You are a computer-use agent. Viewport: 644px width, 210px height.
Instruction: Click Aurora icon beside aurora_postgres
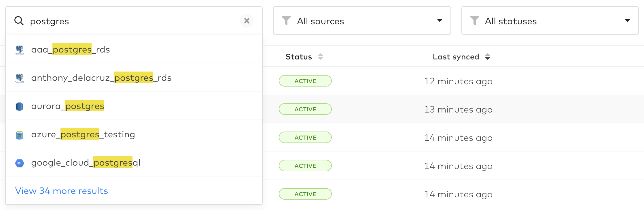pos(19,106)
